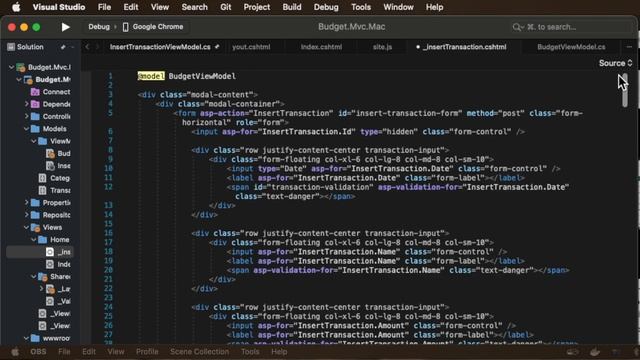Click the Budget.Mvc solution icon in tree
This screenshot has width=640, height=360.
pyautogui.click(x=20, y=67)
